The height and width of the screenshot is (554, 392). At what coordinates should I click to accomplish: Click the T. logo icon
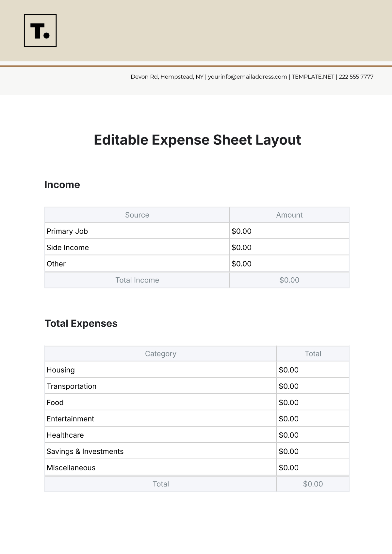[40, 30]
